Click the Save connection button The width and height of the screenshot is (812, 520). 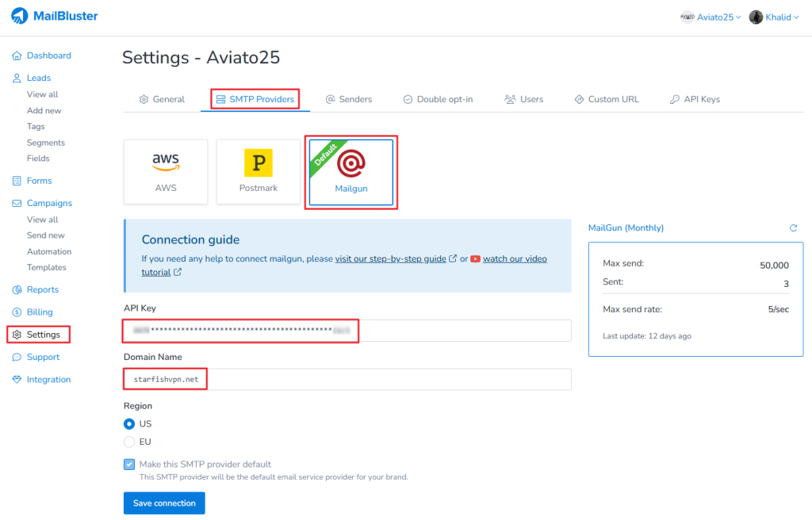(164, 503)
